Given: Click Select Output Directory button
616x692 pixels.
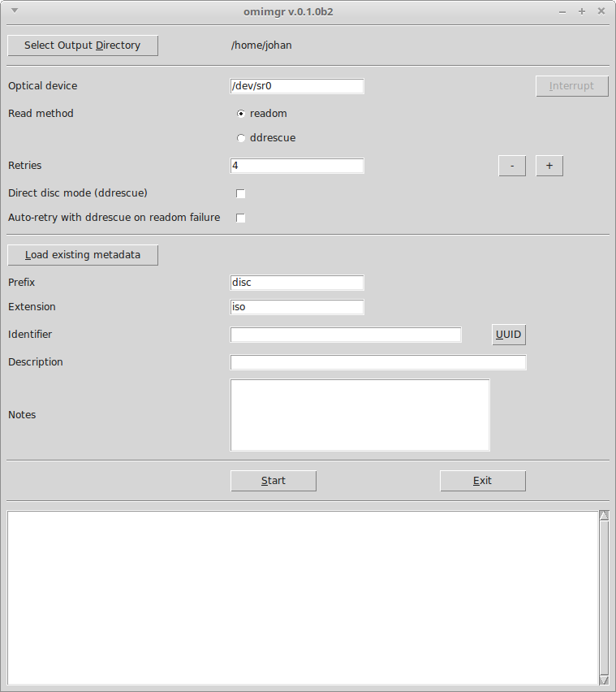Looking at the screenshot, I should point(83,45).
